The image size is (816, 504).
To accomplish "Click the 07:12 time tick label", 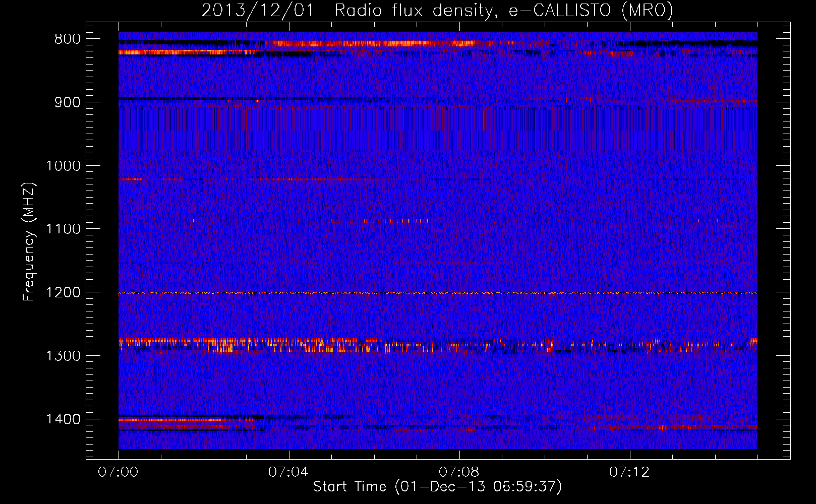I will click(629, 472).
